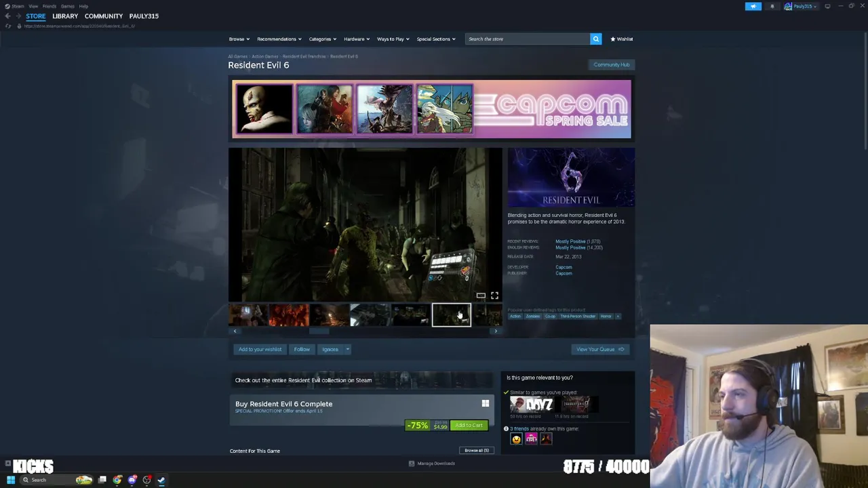Open the dark red friend avatar
Image resolution: width=868 pixels, height=488 pixels.
546,439
